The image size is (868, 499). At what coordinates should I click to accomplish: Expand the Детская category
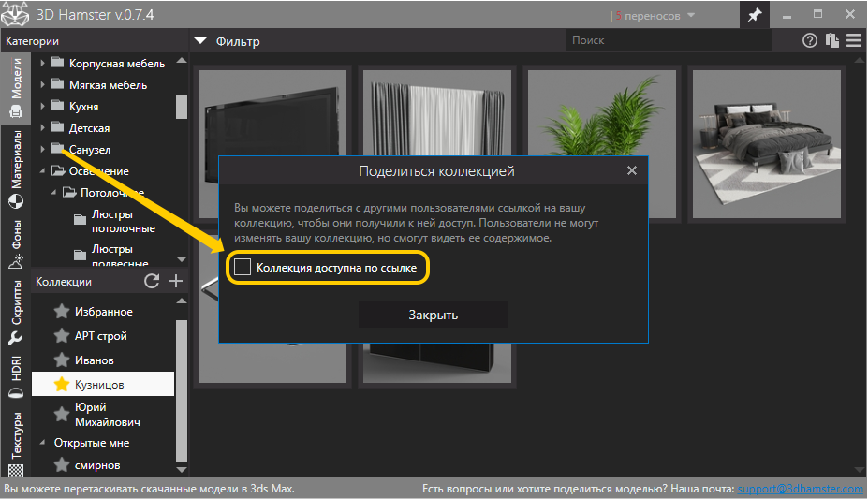pos(43,127)
